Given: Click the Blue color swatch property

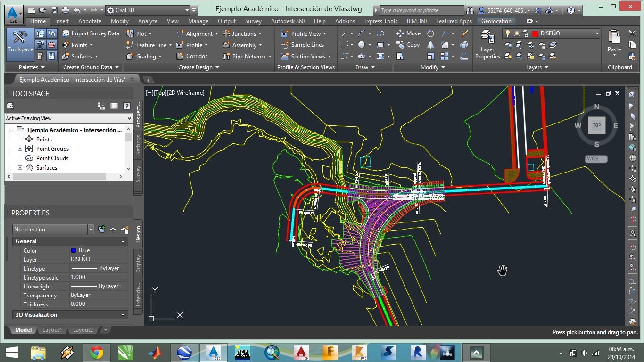Looking at the screenshot, I should (74, 250).
